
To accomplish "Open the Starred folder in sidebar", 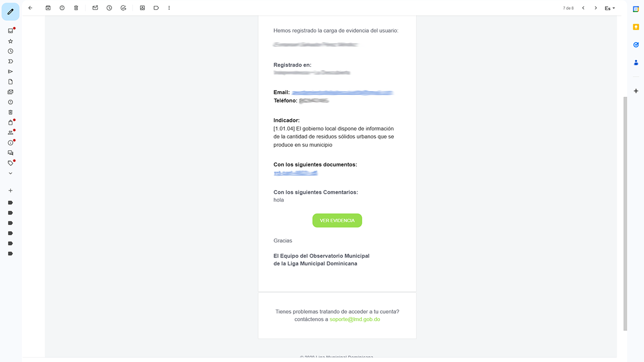I will (10, 41).
